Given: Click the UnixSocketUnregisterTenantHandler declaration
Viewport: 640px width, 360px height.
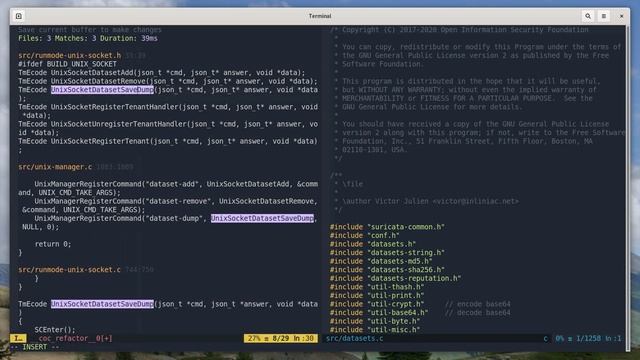Looking at the screenshot, I should (168, 128).
